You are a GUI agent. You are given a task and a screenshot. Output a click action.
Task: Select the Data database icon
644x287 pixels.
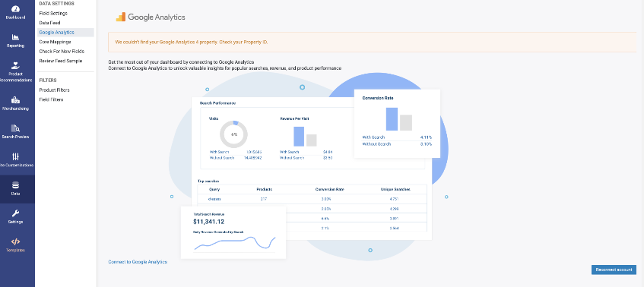pyautogui.click(x=15, y=185)
